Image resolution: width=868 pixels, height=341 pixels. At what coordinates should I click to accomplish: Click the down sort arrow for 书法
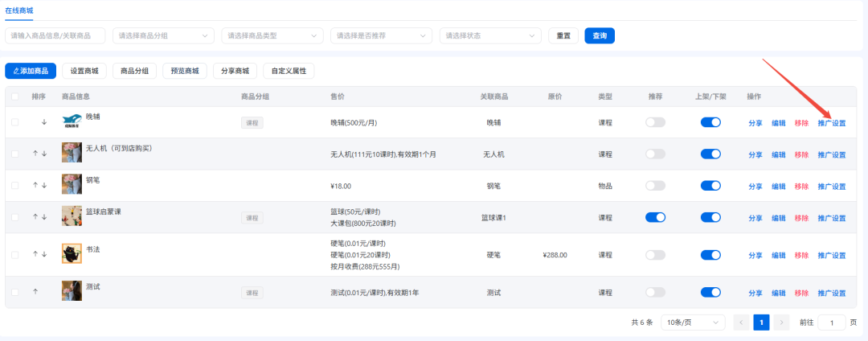pyautogui.click(x=44, y=254)
